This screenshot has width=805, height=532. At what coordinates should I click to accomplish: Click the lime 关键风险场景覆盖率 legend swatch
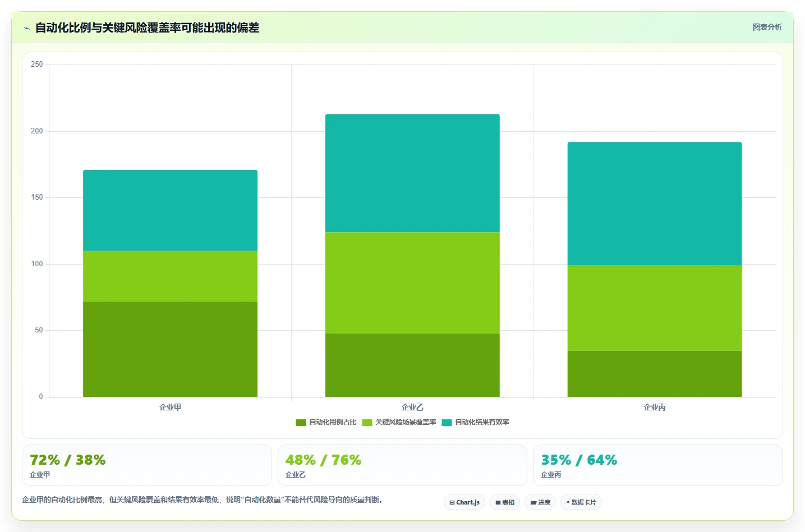tap(367, 423)
